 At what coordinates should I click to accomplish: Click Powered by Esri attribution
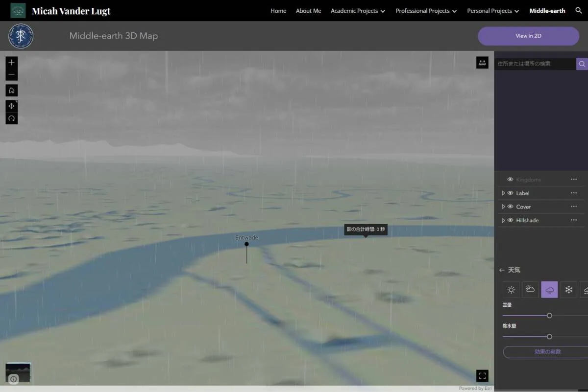pyautogui.click(x=475, y=389)
